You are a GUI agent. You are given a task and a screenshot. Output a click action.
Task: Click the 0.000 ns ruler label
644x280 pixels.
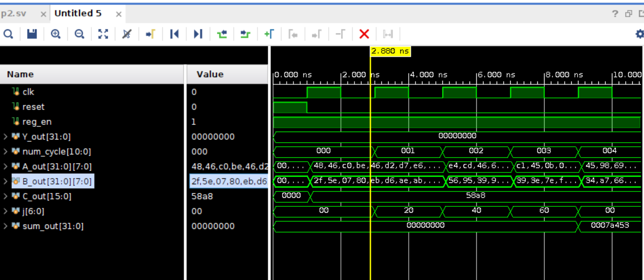pos(293,75)
